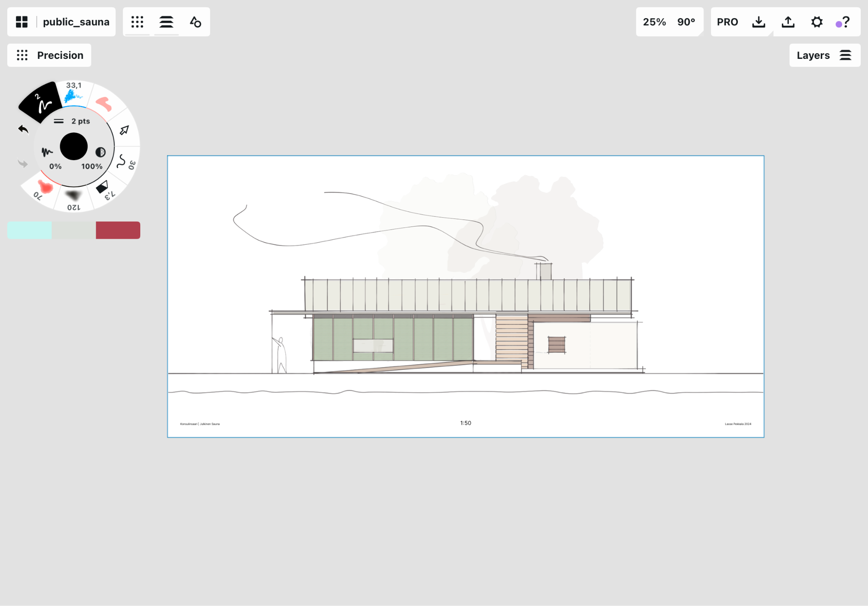Screen dimensions: 868x606
Task: Click the 1:50 scale text on the canvas
Action: (x=466, y=423)
